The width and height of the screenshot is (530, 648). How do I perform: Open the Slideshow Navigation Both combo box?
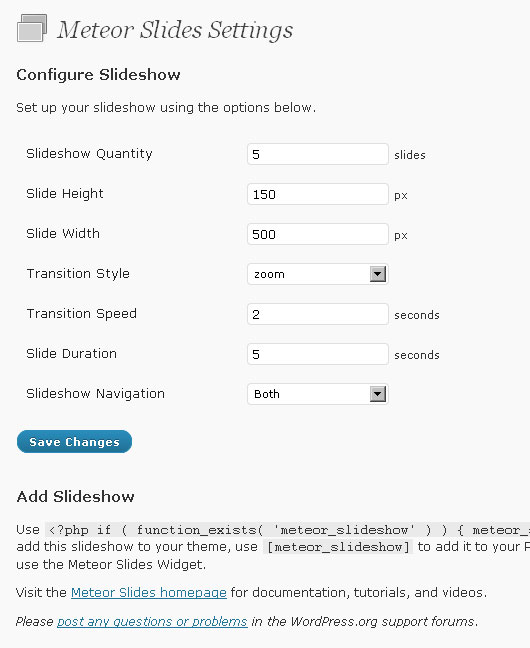click(318, 394)
